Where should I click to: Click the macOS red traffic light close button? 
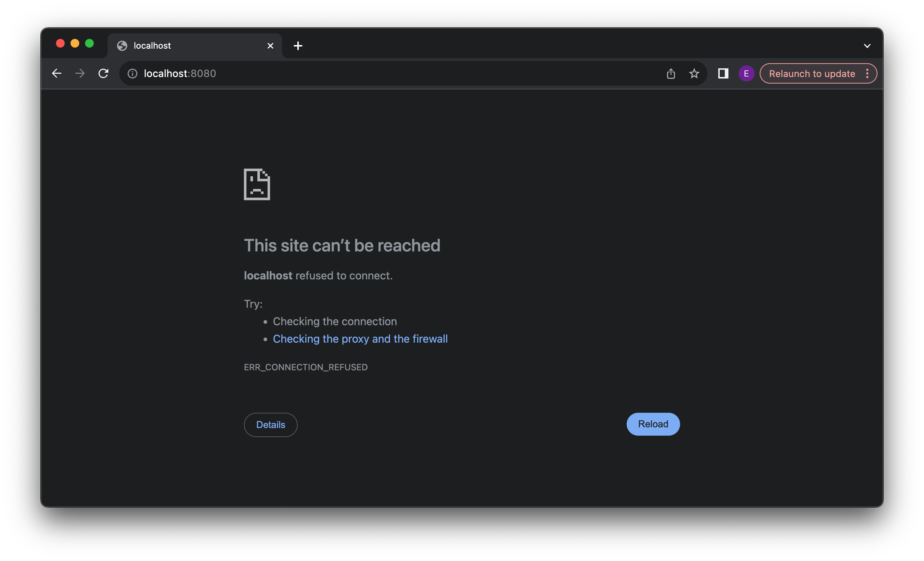(x=60, y=45)
